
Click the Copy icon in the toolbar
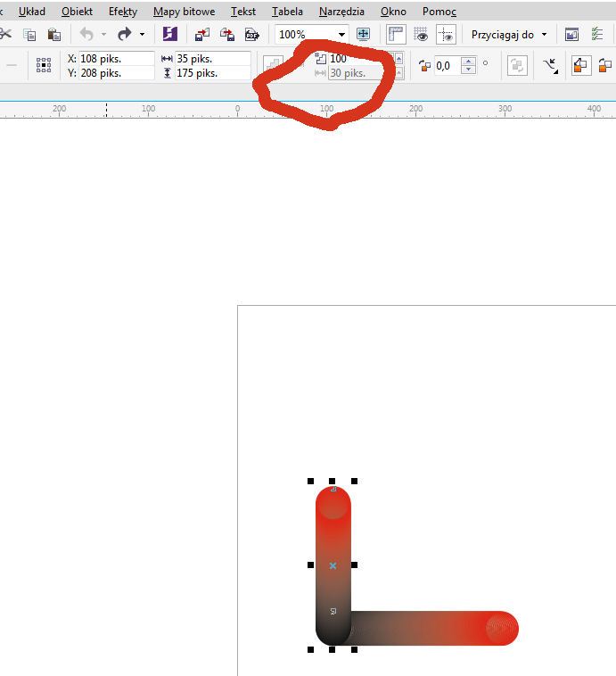point(29,35)
